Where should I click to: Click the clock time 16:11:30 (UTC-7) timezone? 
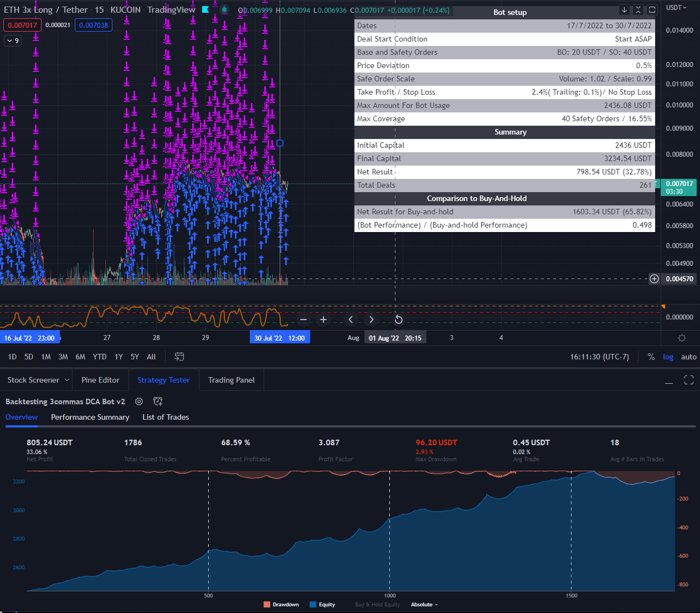600,357
